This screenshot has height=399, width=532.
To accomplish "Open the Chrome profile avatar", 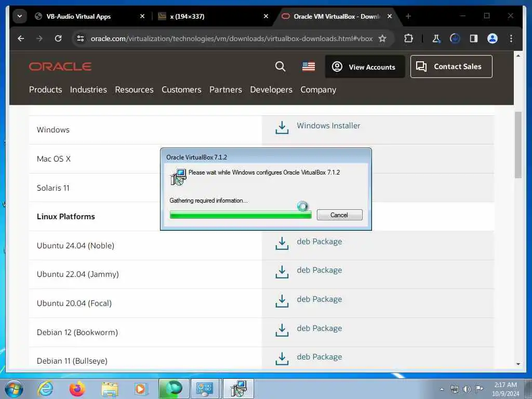I will click(x=493, y=38).
